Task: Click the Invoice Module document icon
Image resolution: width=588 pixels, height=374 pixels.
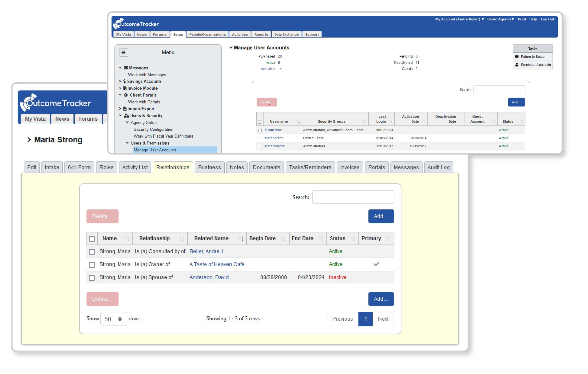Action: click(125, 88)
